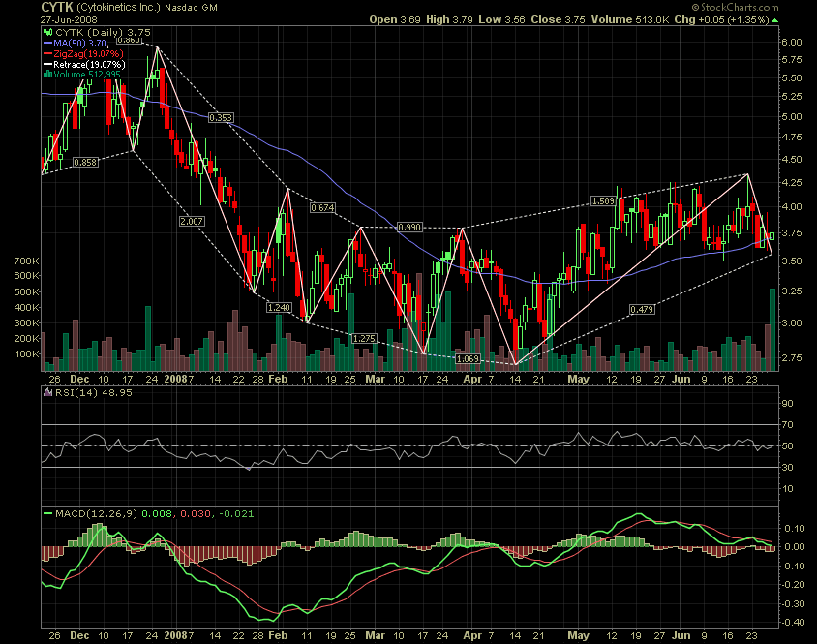
Task: Click the white line marker next to Retrace
Action: point(48,65)
